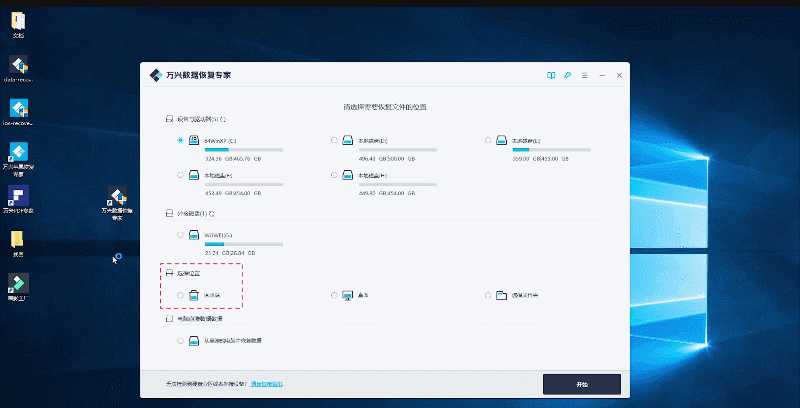Choose the Recycle Bin (回收站) radio button
Screen dimensions: 800x408
(180, 295)
